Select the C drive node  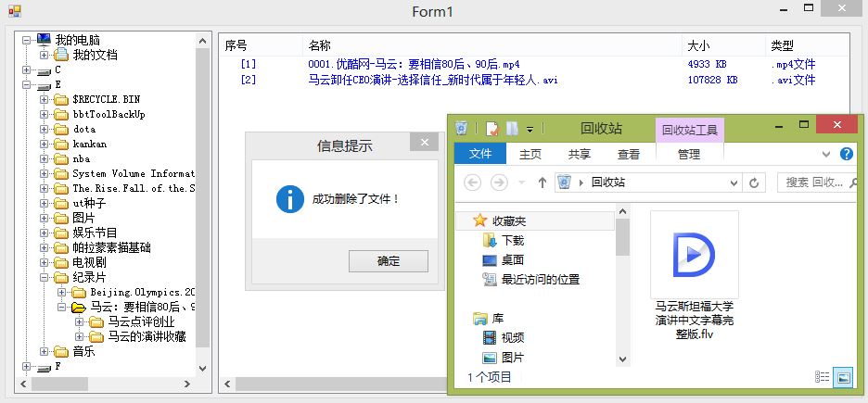57,69
